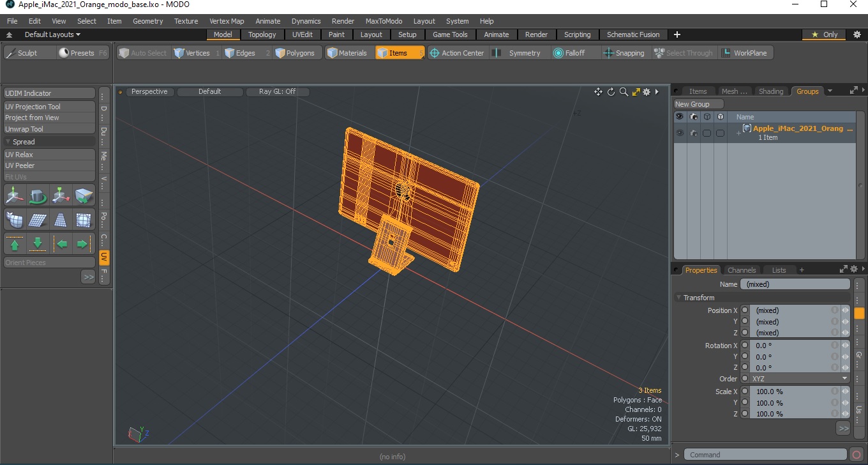
Task: Toggle Snapping on
Action: click(624, 53)
